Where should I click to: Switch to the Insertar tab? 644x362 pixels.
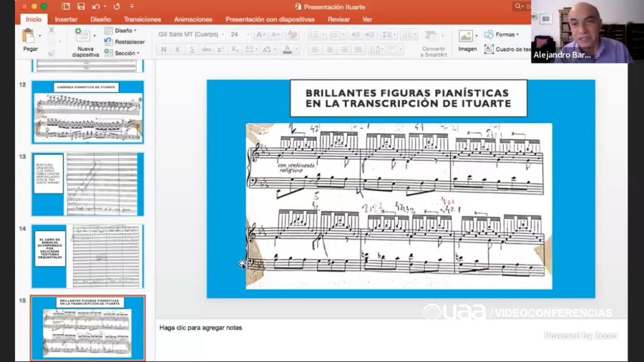[x=66, y=19]
